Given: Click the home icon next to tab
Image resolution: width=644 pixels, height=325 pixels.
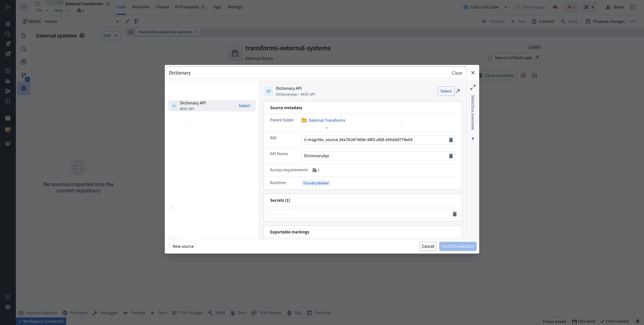Looking at the screenshot, I should click(x=131, y=32).
